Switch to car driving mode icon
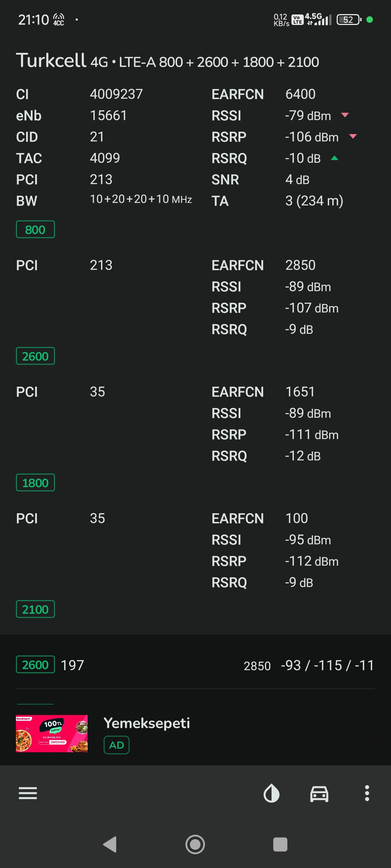 coord(319,794)
